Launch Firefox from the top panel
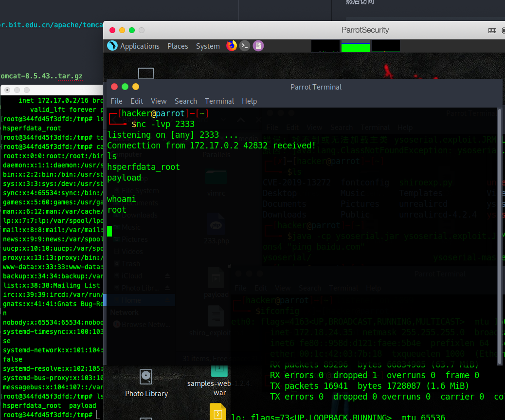 232,46
